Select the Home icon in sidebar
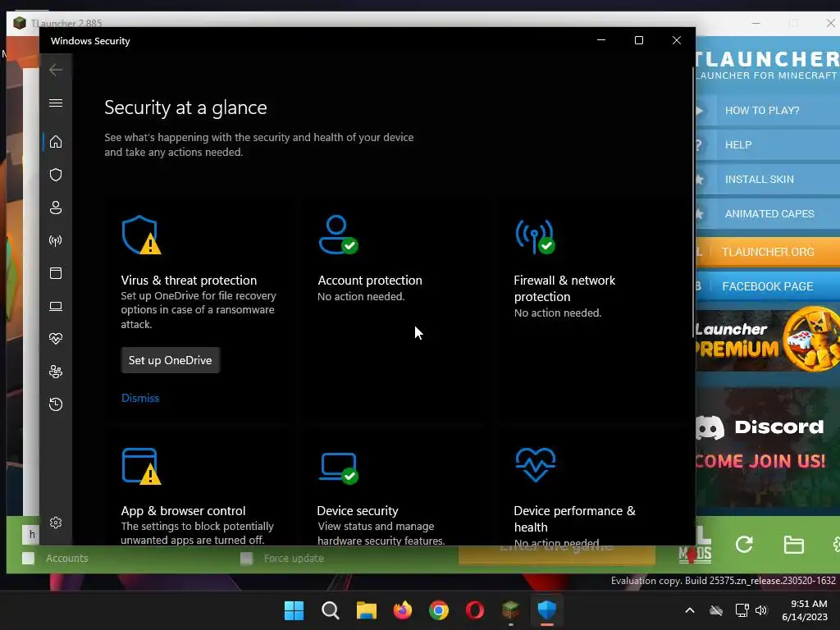The height and width of the screenshot is (630, 840). coord(56,142)
